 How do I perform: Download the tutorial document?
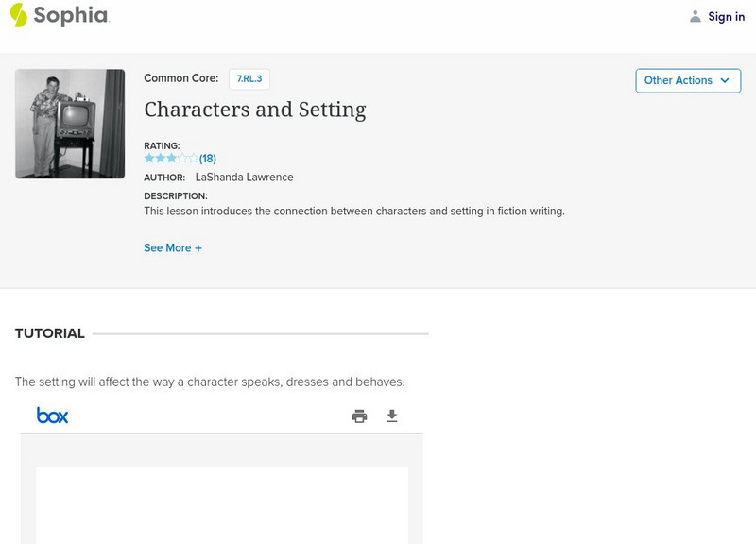point(392,416)
